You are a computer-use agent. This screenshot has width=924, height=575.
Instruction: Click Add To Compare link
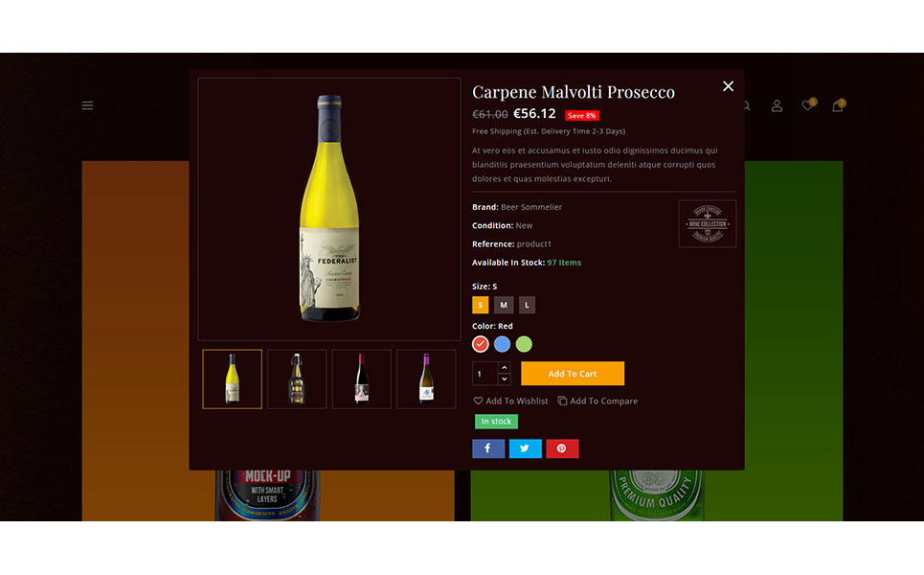click(598, 401)
